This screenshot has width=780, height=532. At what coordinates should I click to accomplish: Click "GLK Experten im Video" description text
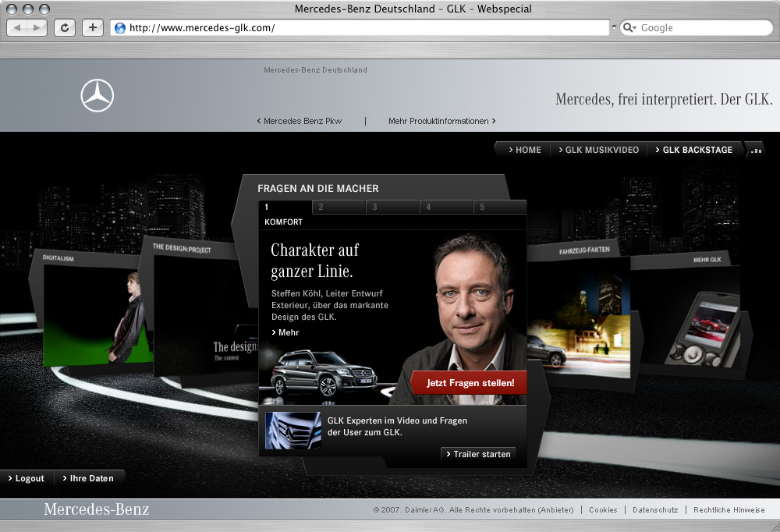click(397, 427)
